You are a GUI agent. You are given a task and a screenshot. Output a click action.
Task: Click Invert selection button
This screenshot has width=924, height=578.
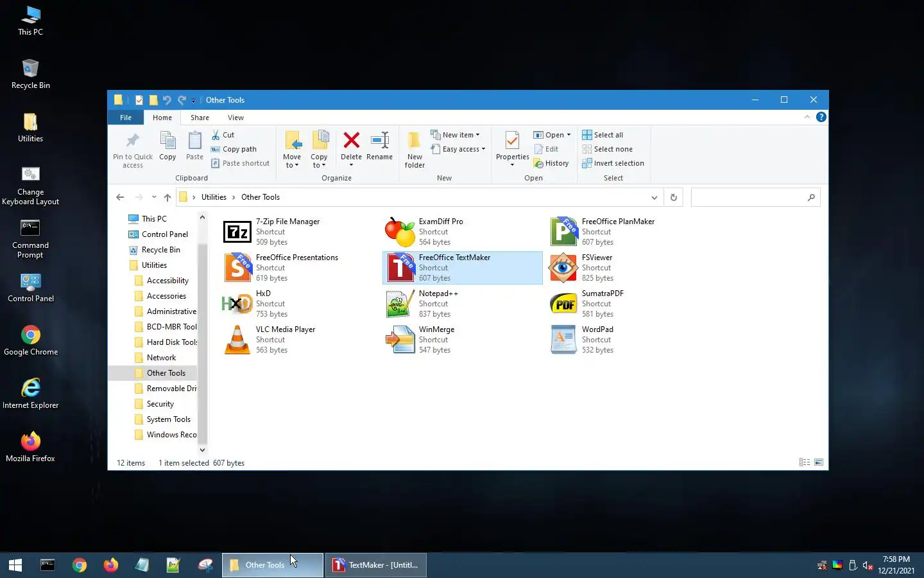[x=613, y=163]
